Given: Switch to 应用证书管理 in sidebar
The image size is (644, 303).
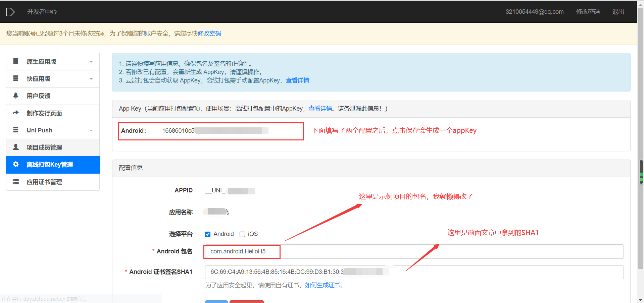Looking at the screenshot, I should point(45,182).
